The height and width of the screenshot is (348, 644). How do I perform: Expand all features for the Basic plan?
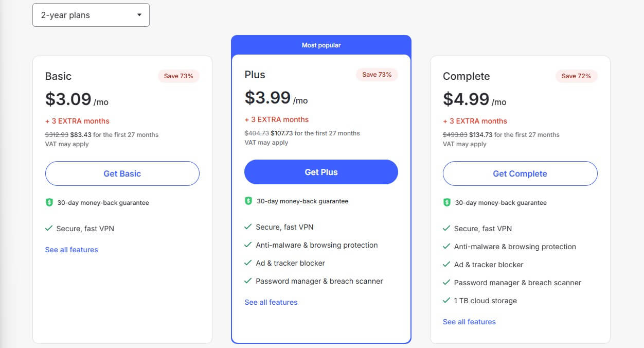[71, 250]
